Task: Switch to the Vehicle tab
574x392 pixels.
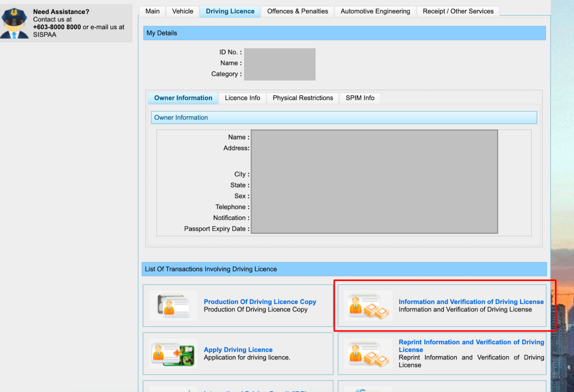Action: tap(182, 11)
